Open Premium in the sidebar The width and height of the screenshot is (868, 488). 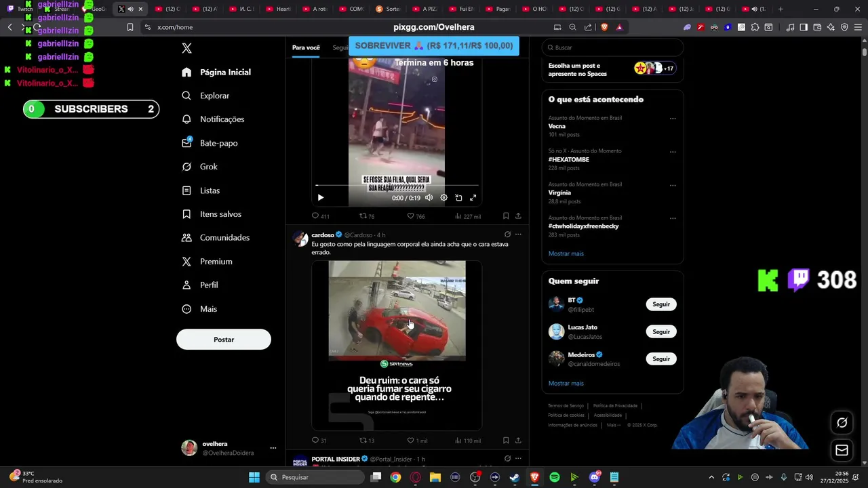click(x=207, y=262)
